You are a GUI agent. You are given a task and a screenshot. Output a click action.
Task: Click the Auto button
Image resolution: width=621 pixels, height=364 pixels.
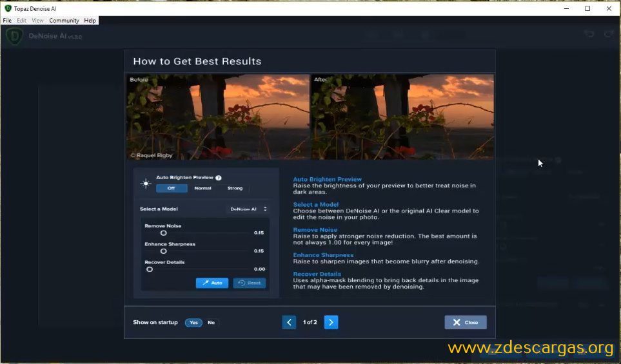click(x=212, y=283)
